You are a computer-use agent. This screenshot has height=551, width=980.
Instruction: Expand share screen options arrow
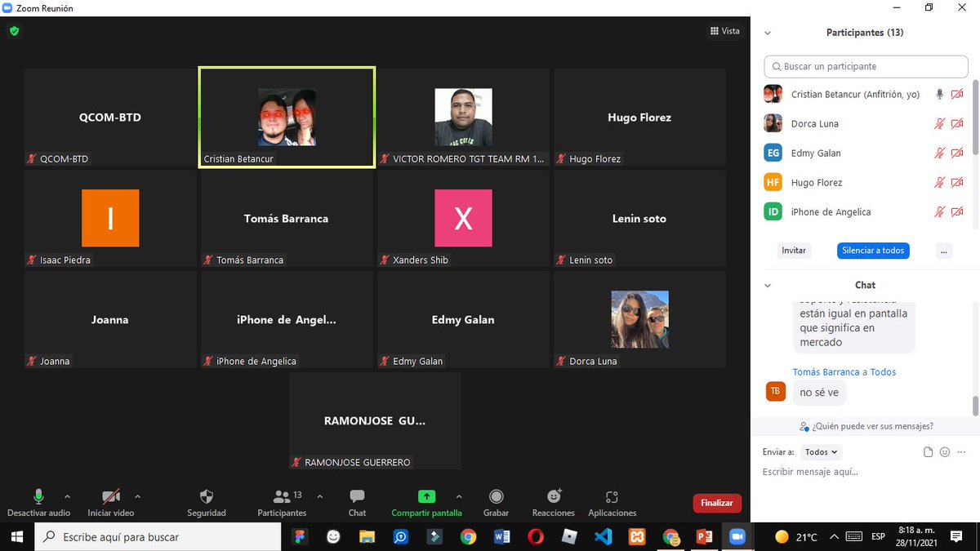pos(458,495)
